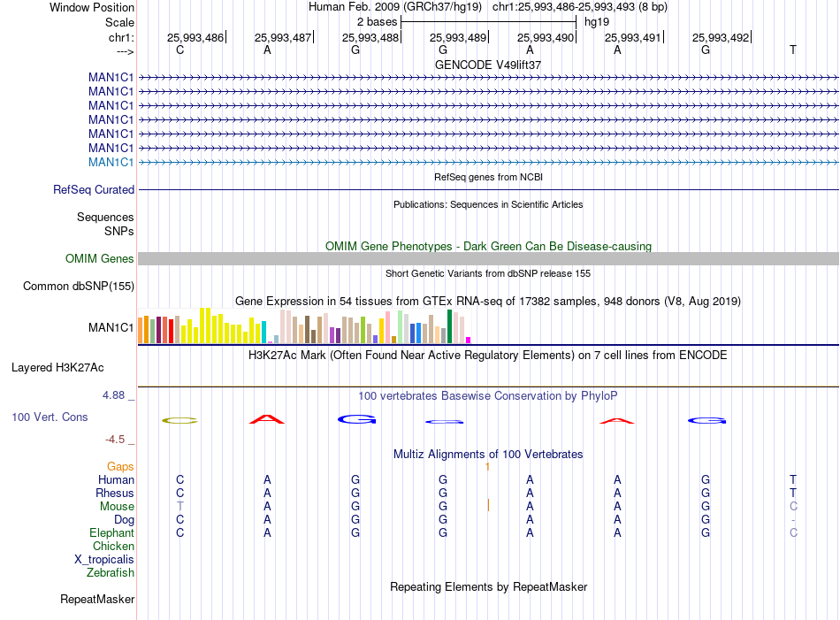Click the Scale label
The width and height of the screenshot is (840, 620).
click(x=119, y=22)
